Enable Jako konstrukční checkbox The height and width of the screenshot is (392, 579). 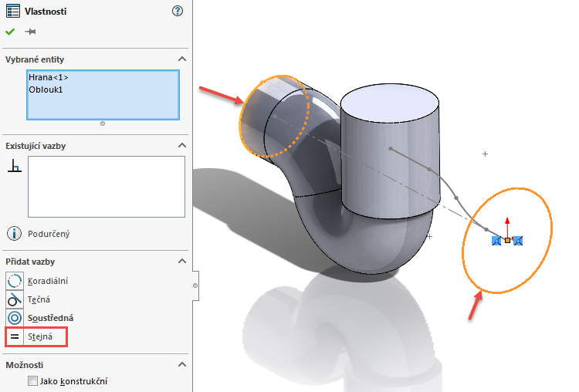(33, 381)
